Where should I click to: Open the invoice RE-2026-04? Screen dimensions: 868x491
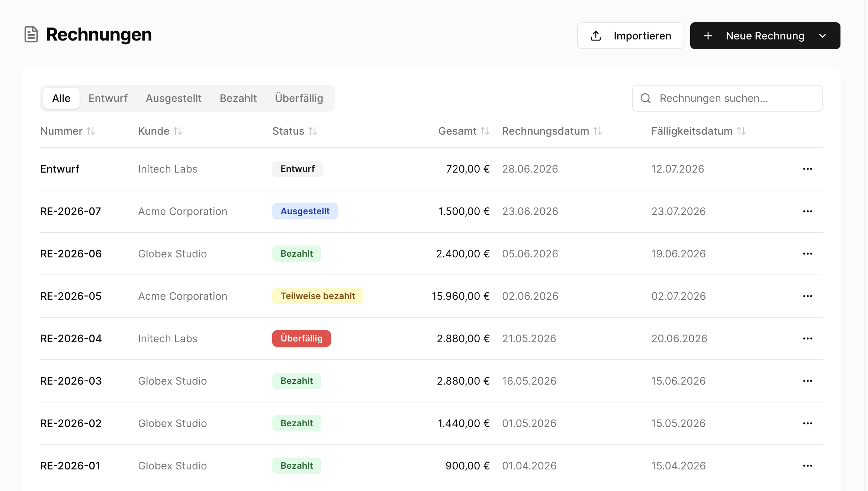tap(71, 338)
